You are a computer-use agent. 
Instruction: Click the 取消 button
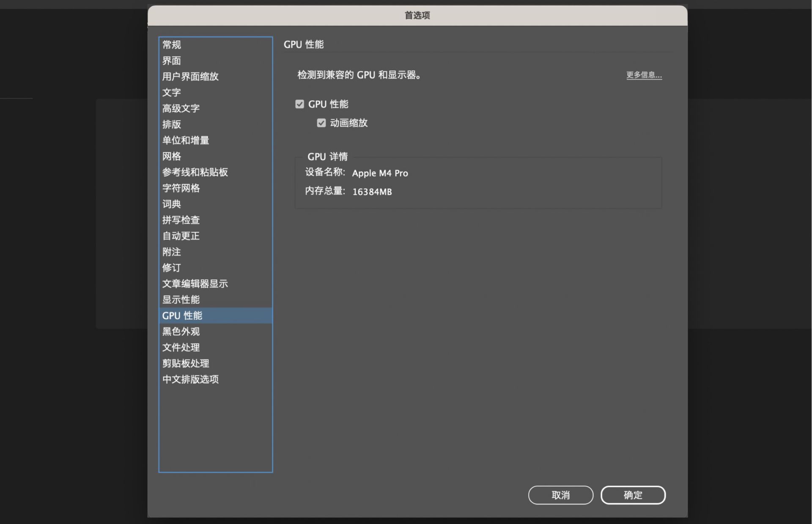(x=560, y=495)
